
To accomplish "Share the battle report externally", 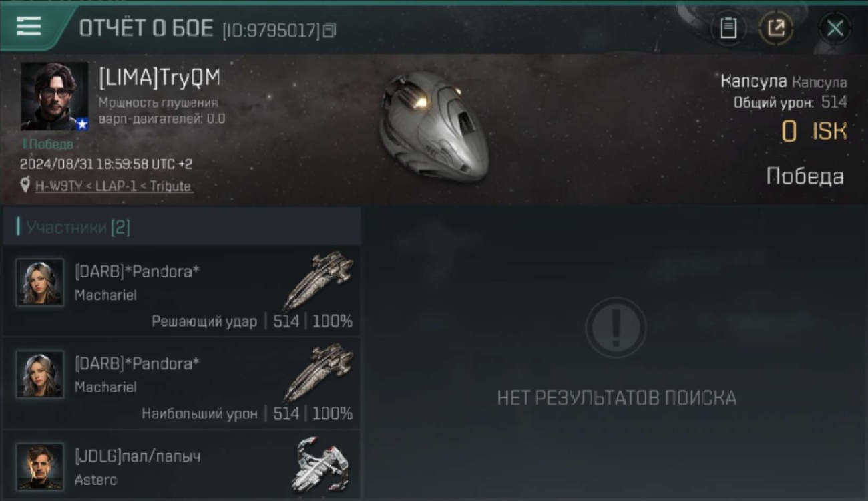I will pos(776,28).
